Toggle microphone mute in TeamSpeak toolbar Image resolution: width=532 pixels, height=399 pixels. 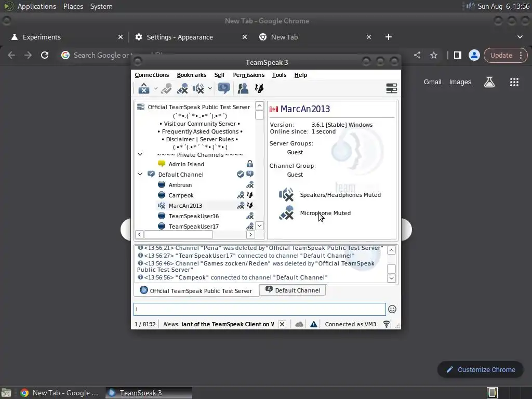[x=182, y=88]
